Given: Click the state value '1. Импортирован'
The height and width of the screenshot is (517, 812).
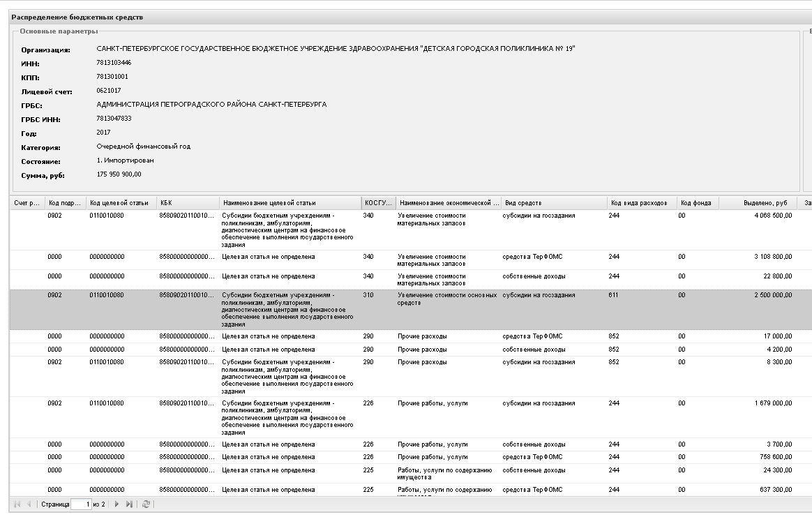Looking at the screenshot, I should tap(125, 160).
